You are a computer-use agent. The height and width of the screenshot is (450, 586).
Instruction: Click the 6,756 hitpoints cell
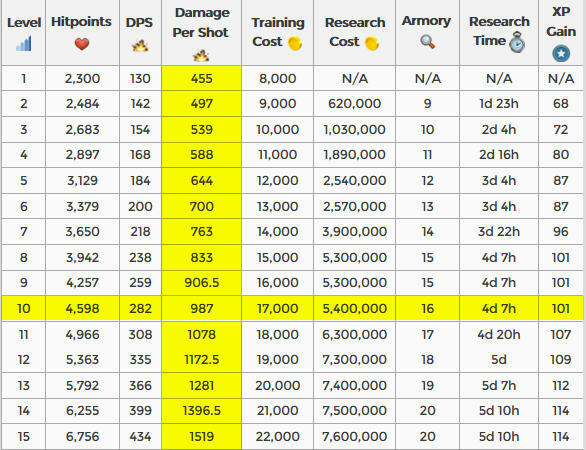coord(82,437)
